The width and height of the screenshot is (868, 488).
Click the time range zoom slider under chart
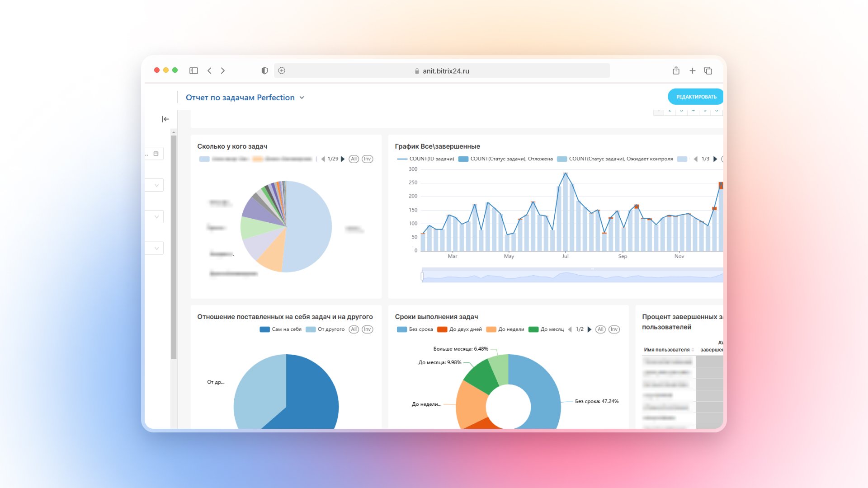click(x=572, y=275)
